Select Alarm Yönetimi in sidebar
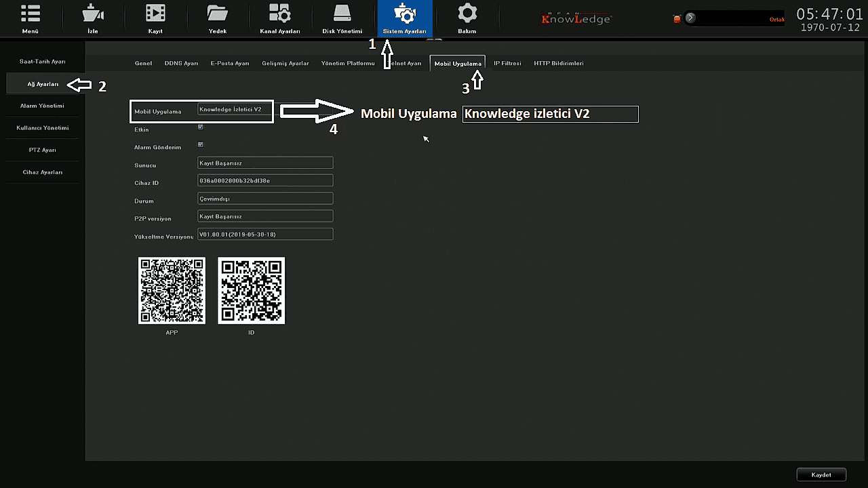The width and height of the screenshot is (868, 488). [x=42, y=106]
